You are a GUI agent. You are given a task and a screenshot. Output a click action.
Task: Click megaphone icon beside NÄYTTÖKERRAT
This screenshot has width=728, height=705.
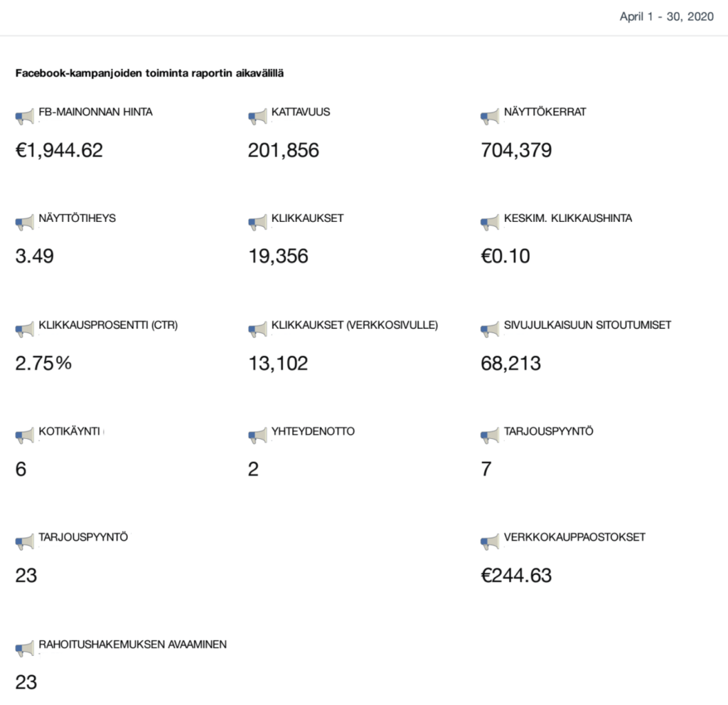point(490,116)
